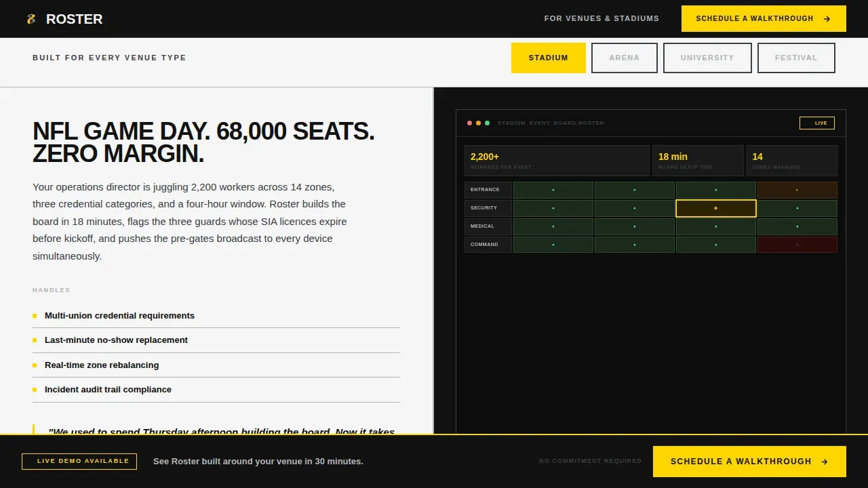Click orange warning cell in Entrance row
868x488 pixels.
tap(797, 190)
